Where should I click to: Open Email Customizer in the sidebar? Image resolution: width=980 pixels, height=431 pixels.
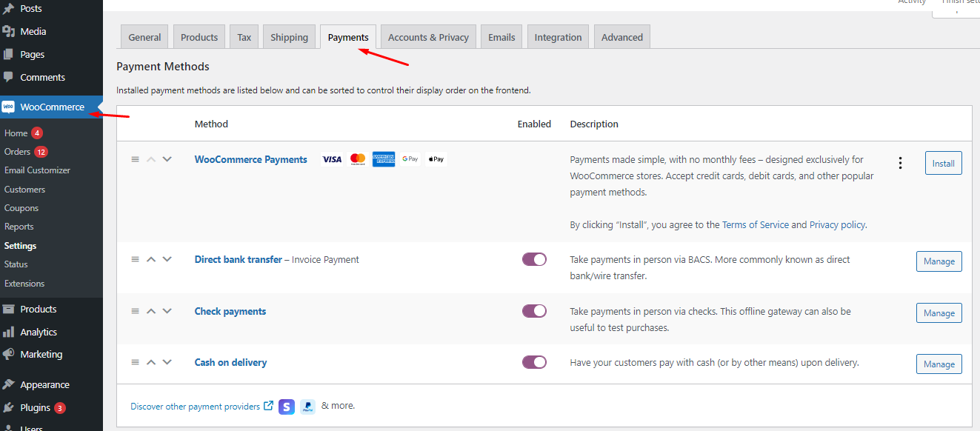coord(37,170)
